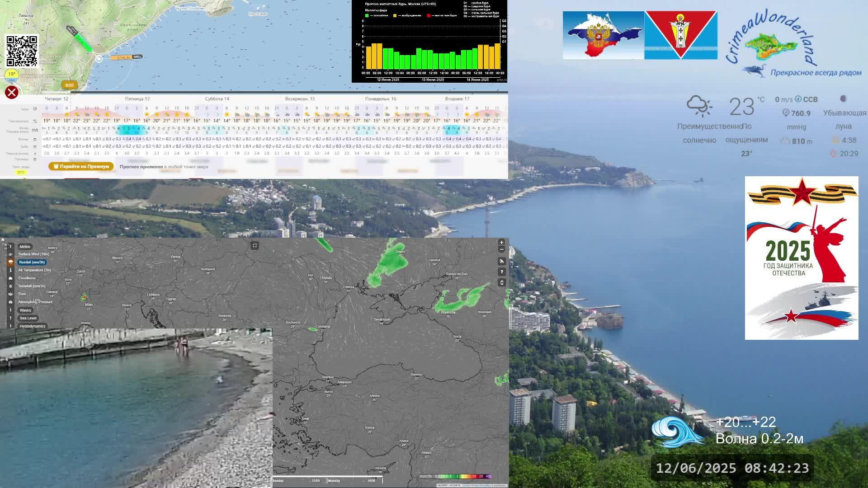Zoom in on the weather map

pyautogui.click(x=501, y=243)
